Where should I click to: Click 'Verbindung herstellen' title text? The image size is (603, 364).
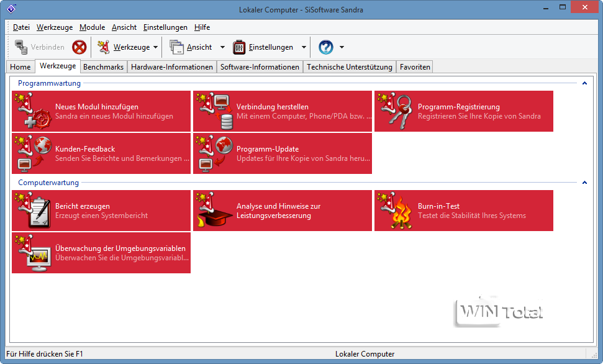[272, 107]
